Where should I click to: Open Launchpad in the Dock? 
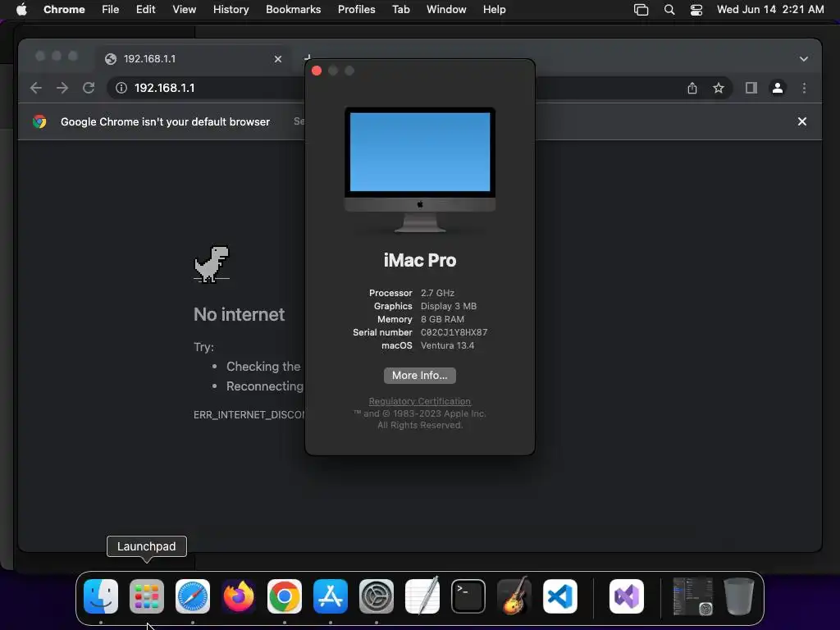coord(147,596)
